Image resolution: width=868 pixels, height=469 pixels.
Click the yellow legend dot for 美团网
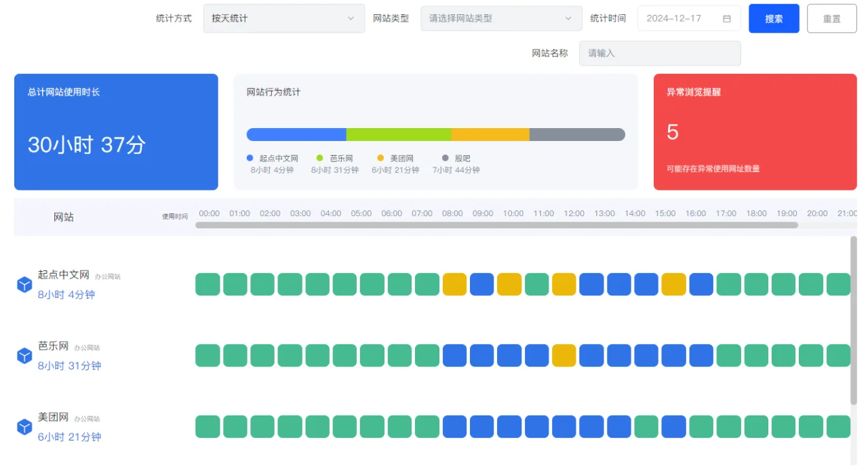click(380, 158)
